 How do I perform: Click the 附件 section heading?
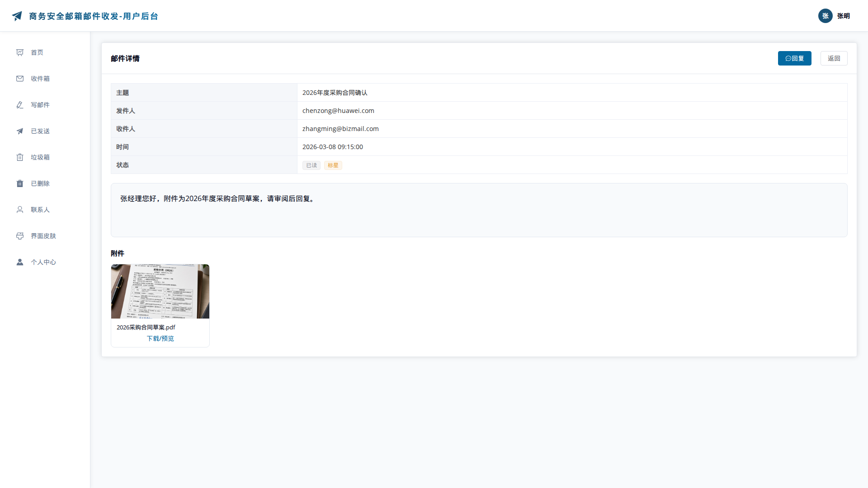118,253
